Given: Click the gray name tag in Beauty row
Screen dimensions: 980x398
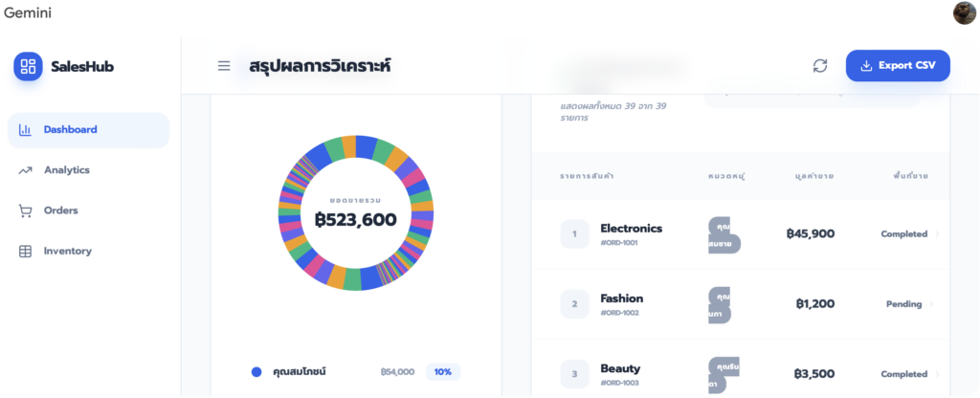Looking at the screenshot, I should pyautogui.click(x=724, y=375).
